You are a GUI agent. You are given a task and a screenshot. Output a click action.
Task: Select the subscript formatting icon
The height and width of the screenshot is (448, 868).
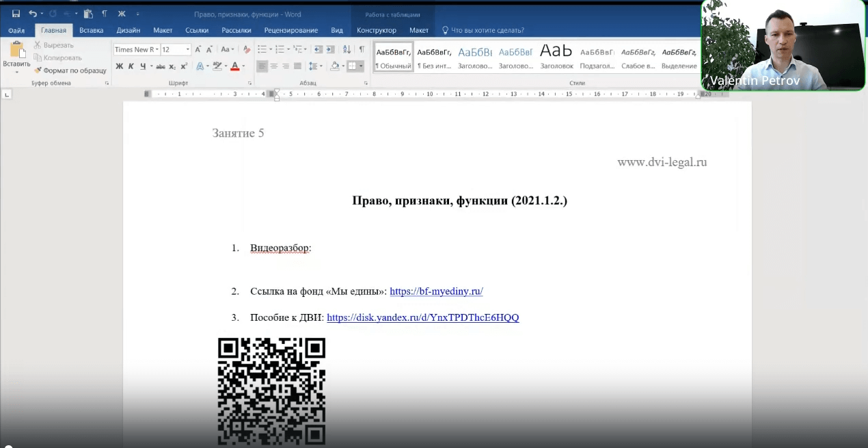173,66
